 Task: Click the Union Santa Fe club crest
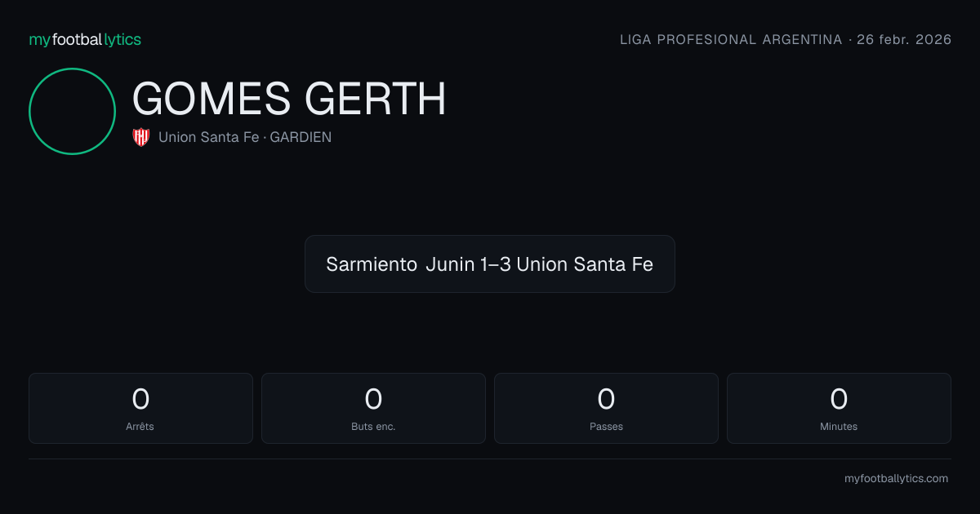coord(141,137)
